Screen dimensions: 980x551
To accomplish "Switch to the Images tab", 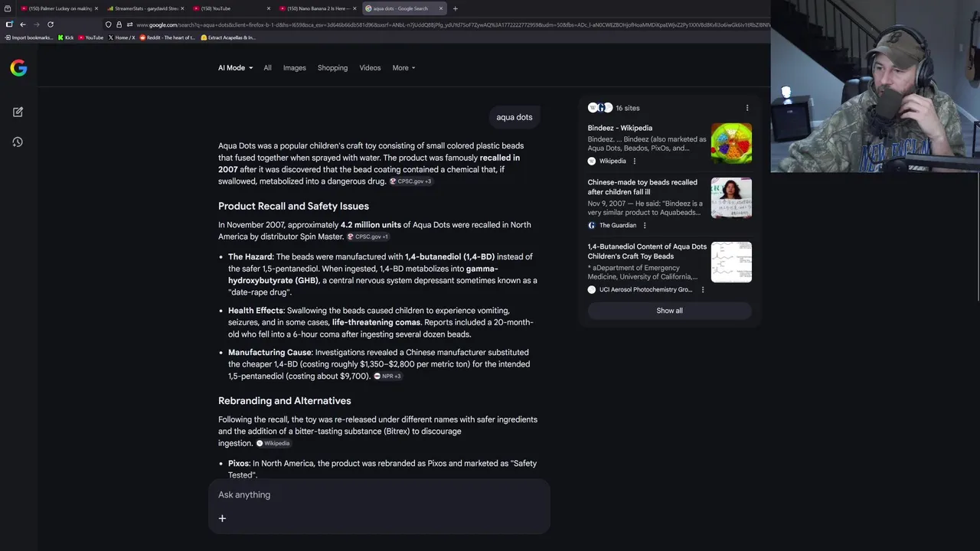I will (294, 67).
